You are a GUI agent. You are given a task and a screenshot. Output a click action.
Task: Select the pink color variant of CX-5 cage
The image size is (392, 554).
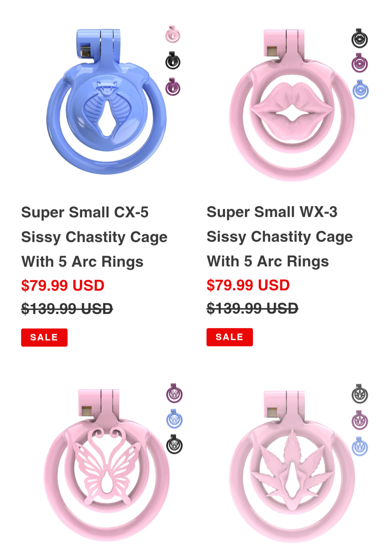(x=173, y=34)
